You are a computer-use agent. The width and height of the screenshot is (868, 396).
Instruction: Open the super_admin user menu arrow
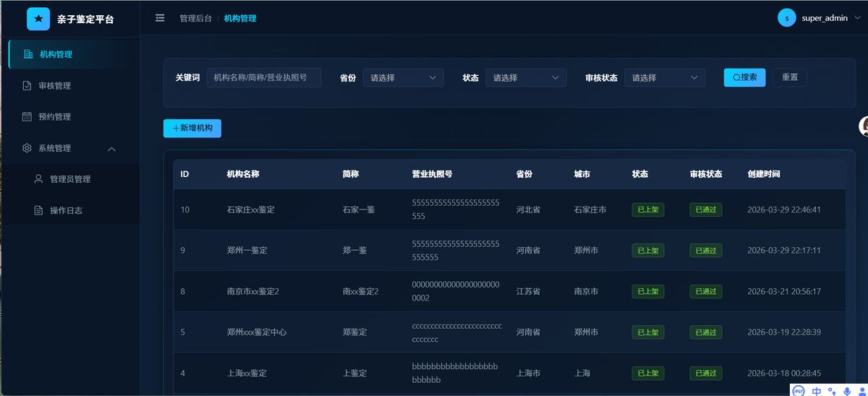coord(857,19)
